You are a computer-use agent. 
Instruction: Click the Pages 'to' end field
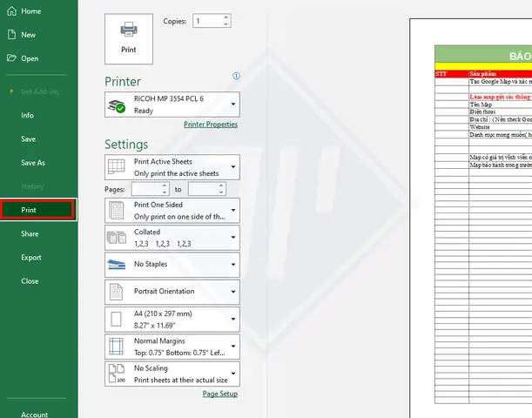point(203,189)
